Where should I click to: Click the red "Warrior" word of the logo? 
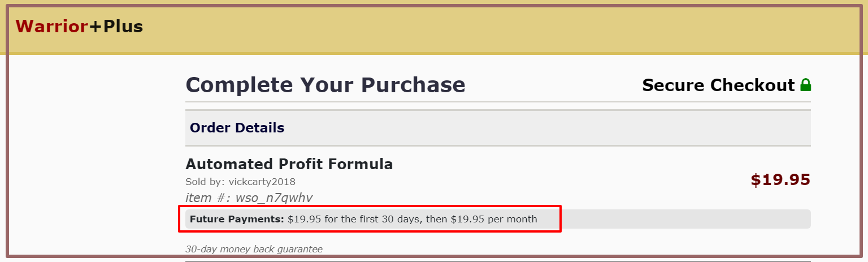(51, 26)
